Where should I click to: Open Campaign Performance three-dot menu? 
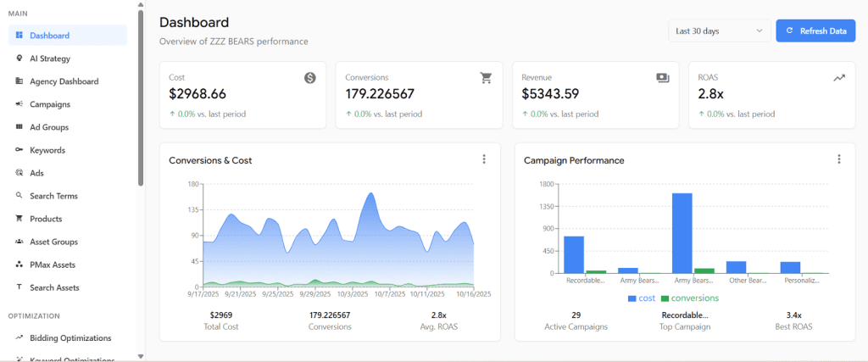tap(838, 159)
